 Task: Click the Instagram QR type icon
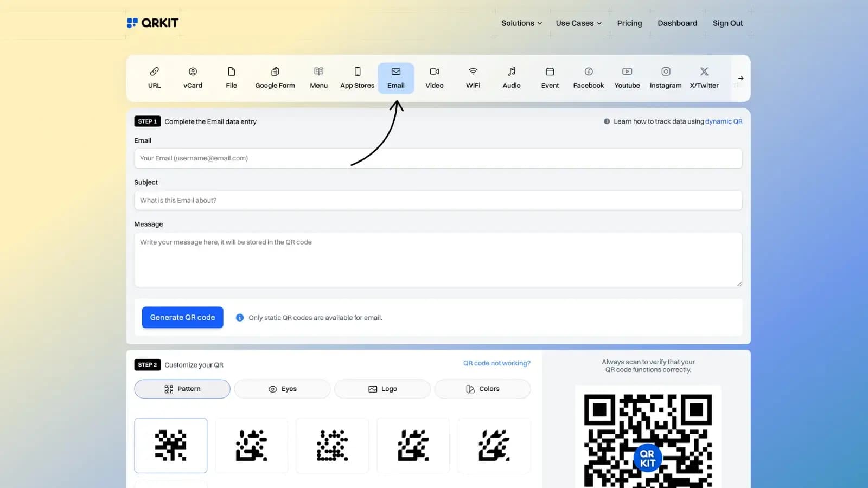[x=665, y=78]
